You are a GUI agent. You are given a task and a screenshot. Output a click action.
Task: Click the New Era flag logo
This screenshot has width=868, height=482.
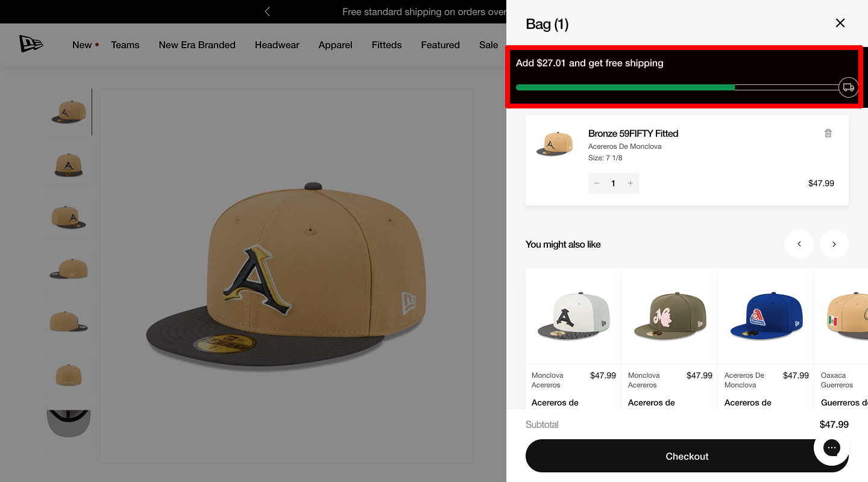coord(31,44)
